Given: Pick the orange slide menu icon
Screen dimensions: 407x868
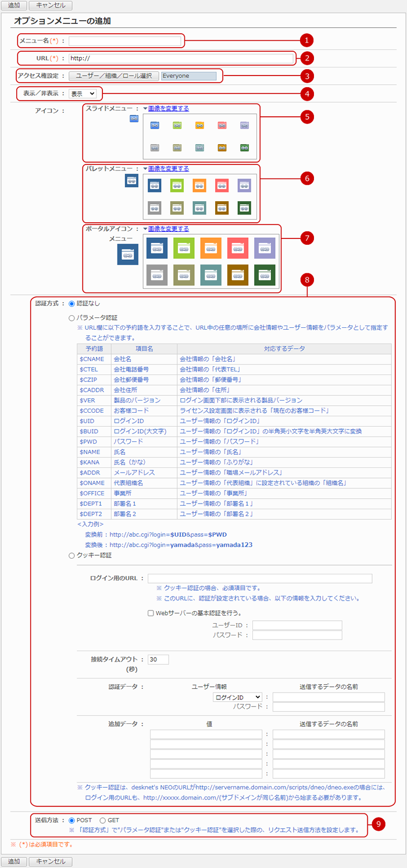Looking at the screenshot, I should pos(199,125).
